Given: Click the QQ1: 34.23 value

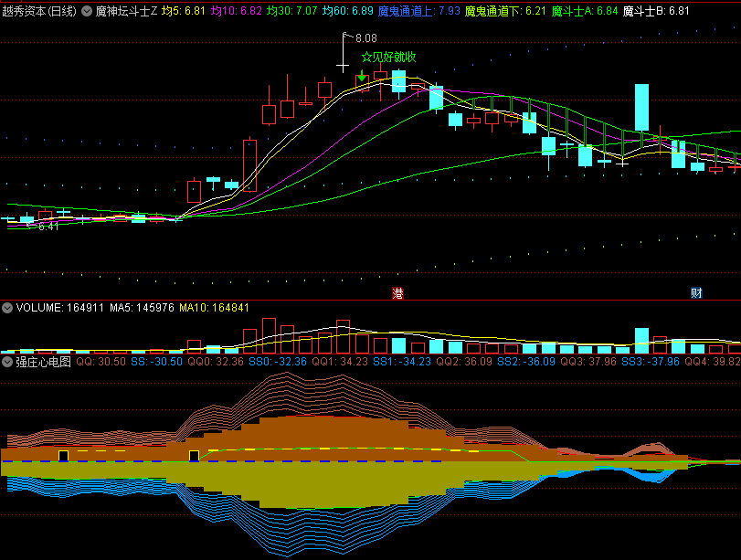Looking at the screenshot, I should [340, 362].
